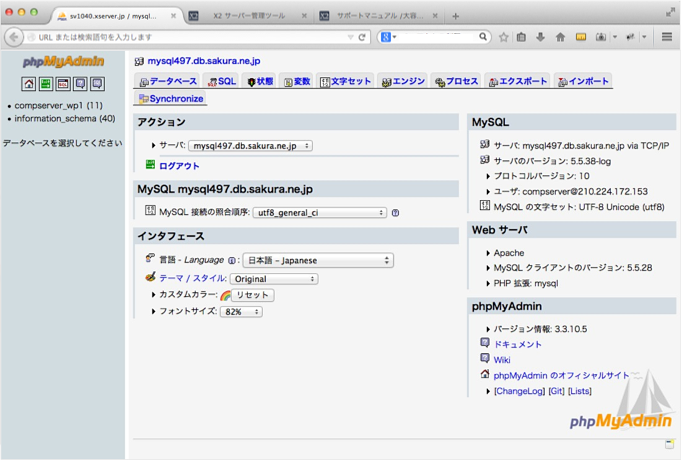Screen dimensions: 681x460
Task: Click the リセット reset color button
Action: (x=252, y=295)
